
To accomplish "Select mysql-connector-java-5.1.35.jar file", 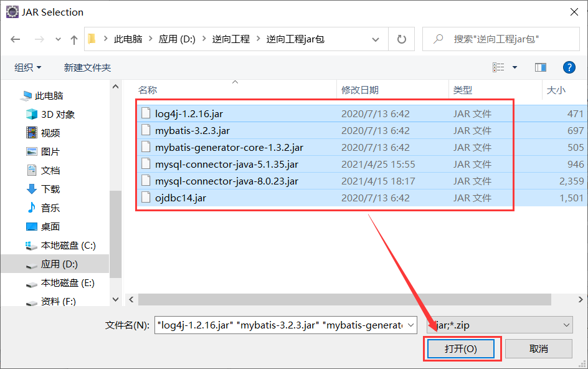I will (x=361, y=165).
